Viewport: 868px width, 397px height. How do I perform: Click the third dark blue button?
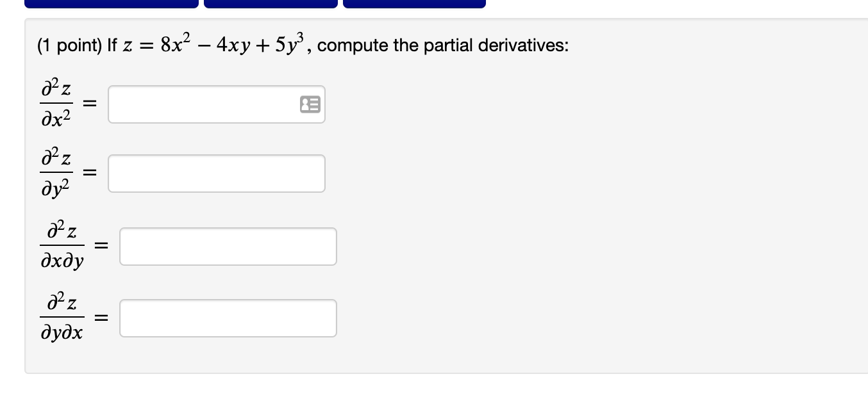pyautogui.click(x=414, y=4)
